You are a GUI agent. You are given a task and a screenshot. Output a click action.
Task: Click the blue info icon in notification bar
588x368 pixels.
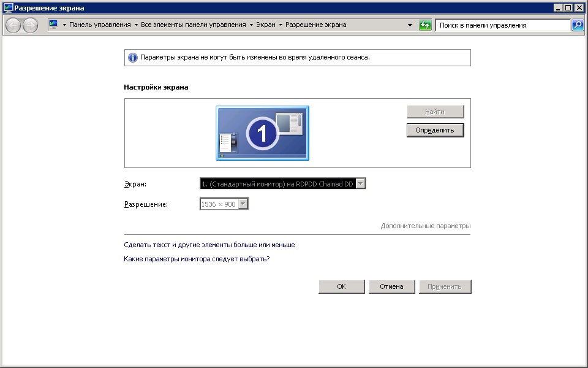click(x=132, y=58)
